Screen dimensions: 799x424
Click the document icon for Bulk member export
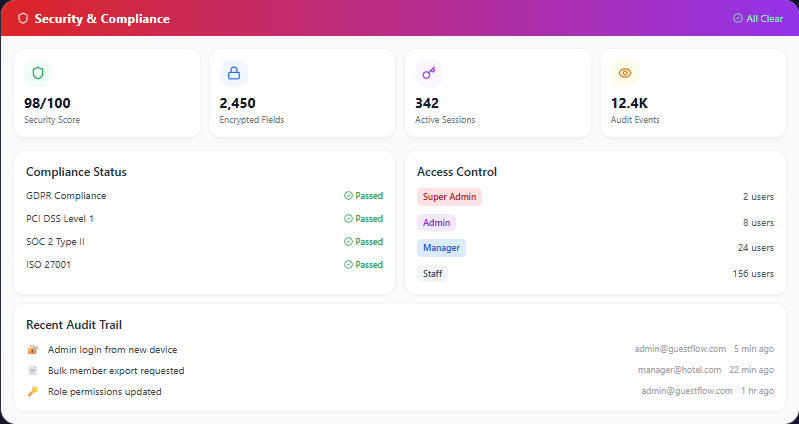click(33, 370)
